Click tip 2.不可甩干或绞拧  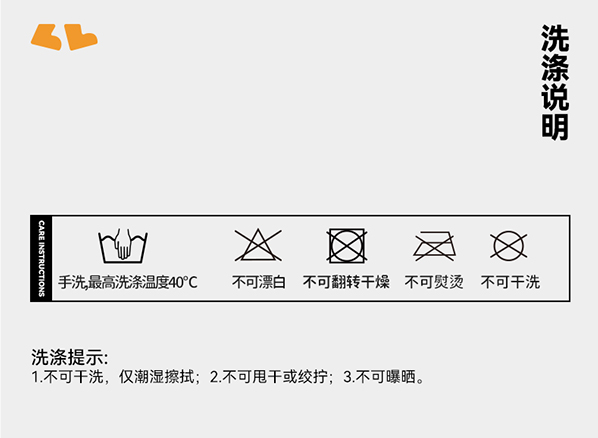tap(269, 377)
